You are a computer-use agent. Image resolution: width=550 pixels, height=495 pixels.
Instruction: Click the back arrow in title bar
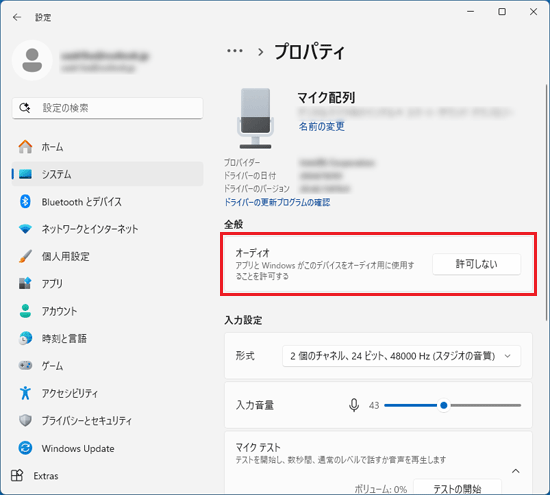pyautogui.click(x=16, y=17)
